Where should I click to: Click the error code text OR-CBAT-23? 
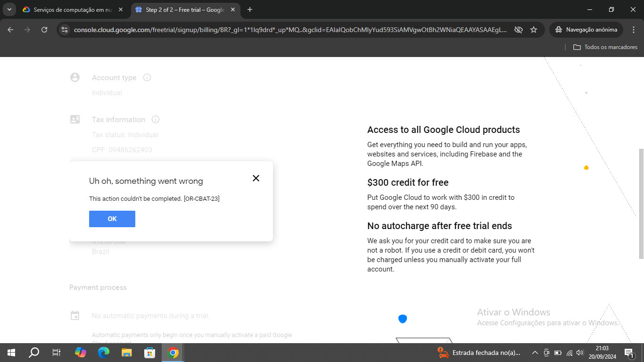point(202,199)
